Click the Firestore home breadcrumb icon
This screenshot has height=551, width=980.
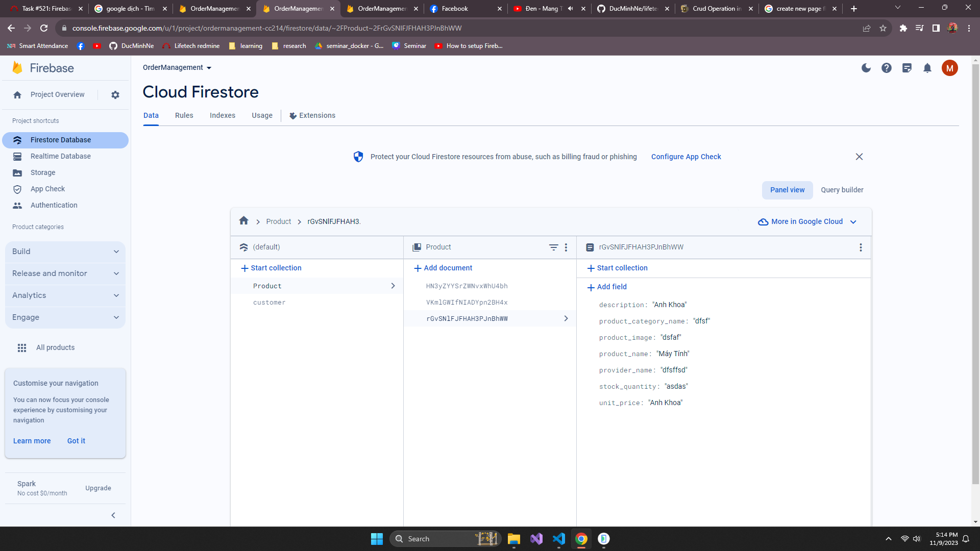click(243, 221)
